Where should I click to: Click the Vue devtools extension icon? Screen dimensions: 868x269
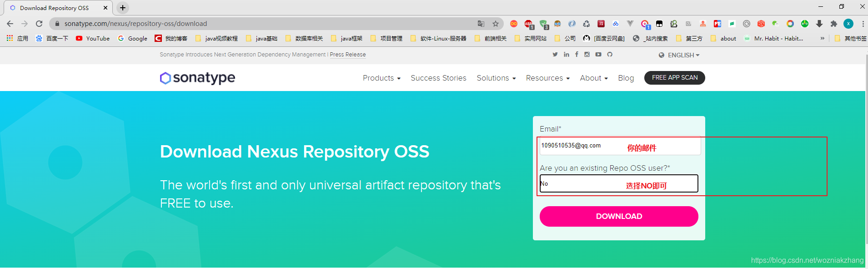click(630, 24)
